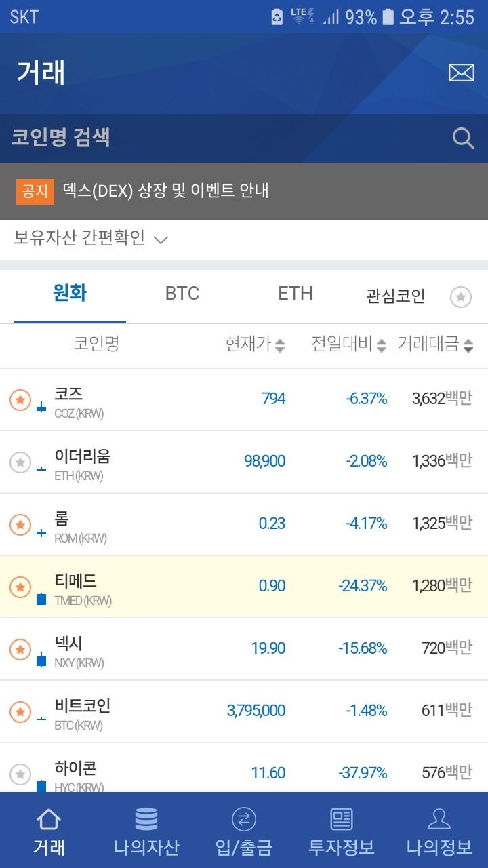Screen dimensions: 488x868
Task: Enable favorite star for 이더리움 (ETH)
Action: point(20,460)
